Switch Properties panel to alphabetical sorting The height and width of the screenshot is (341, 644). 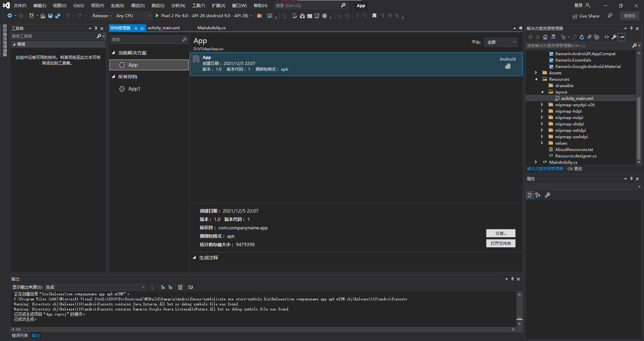[538, 195]
